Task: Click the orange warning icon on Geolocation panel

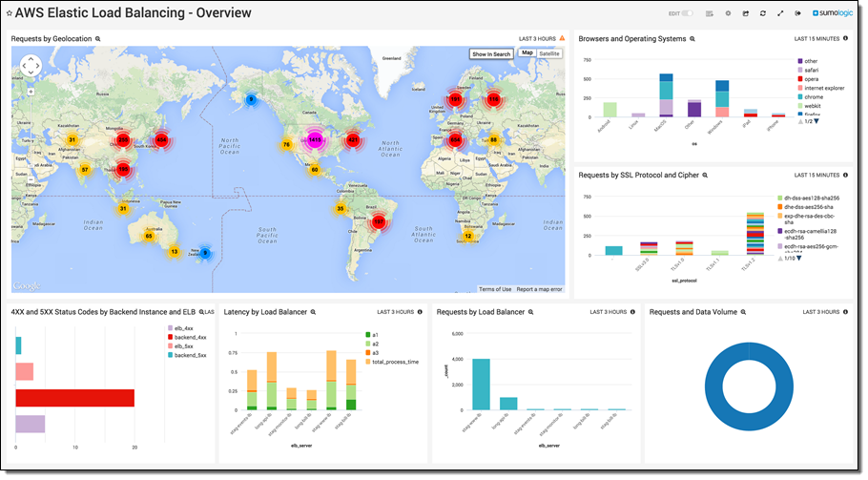Action: pyautogui.click(x=562, y=39)
